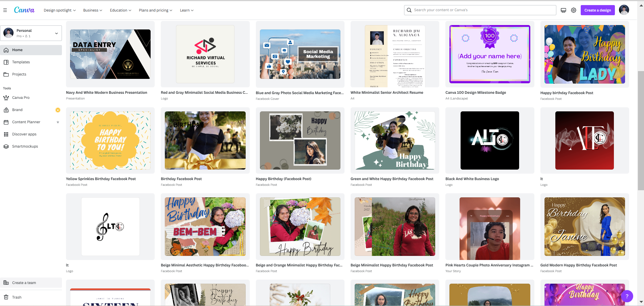Open the Social Media Marketing cover thumbnail
This screenshot has width=644, height=306.
click(300, 54)
